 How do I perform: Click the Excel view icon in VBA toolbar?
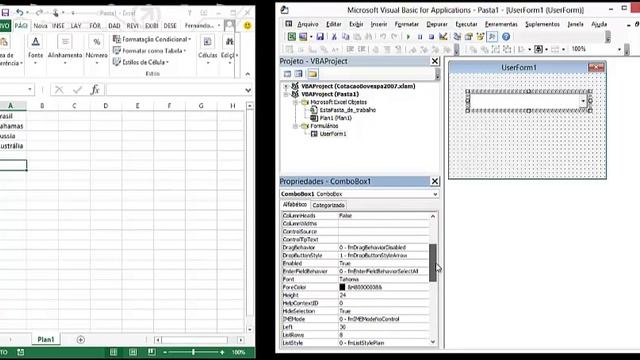pyautogui.click(x=291, y=37)
